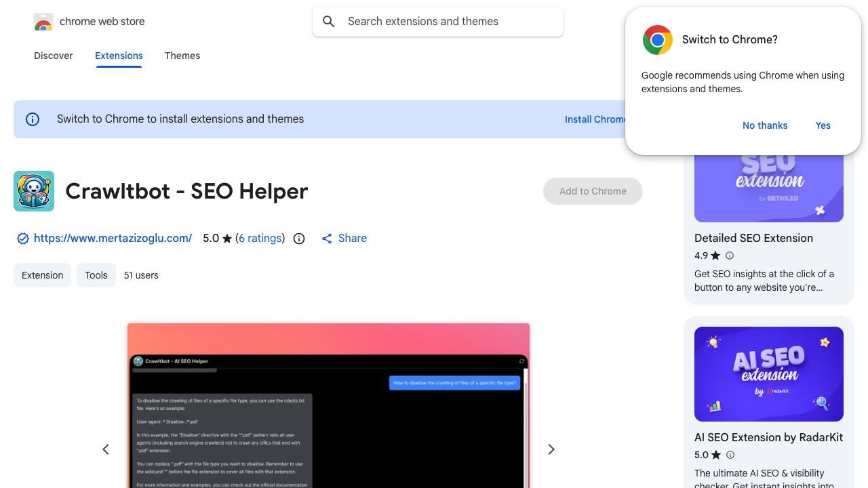Click the CrawlItbot screenshot preview
The height and width of the screenshot is (488, 868).
328,405
